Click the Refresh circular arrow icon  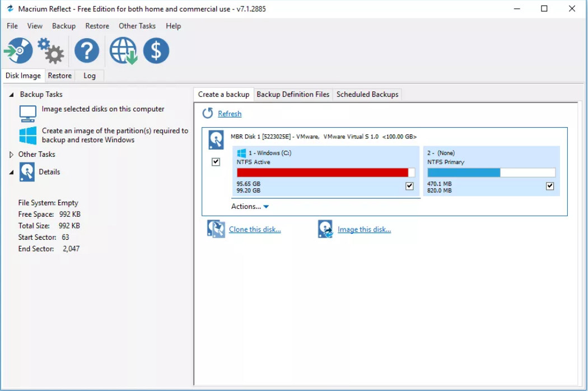pos(208,113)
